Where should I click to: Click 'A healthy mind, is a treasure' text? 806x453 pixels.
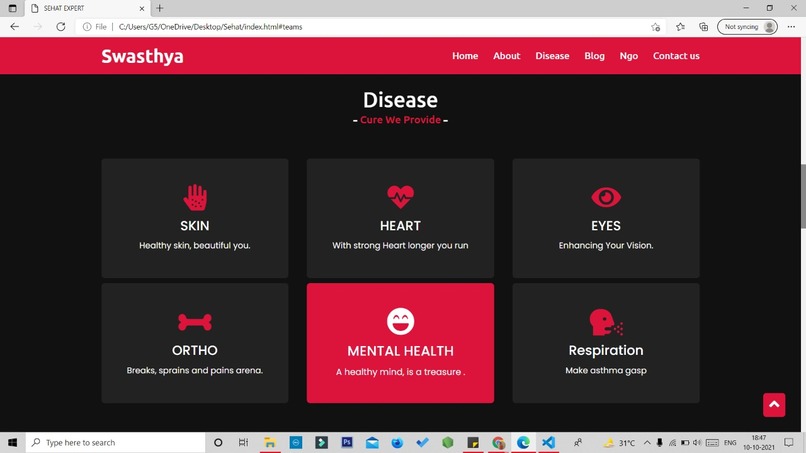click(398, 372)
